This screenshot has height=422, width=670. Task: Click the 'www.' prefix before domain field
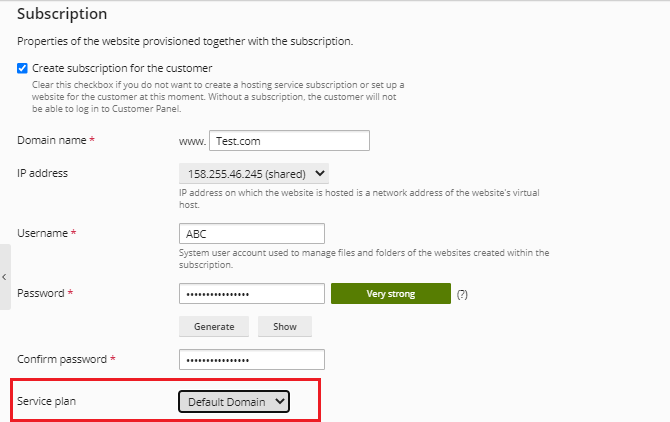coord(193,141)
